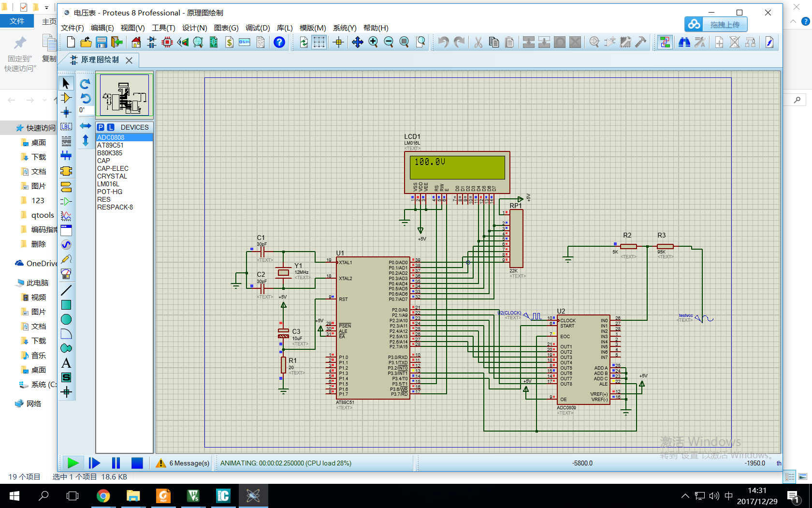Click the Zoom In magnifier icon
812x508 pixels.
tap(373, 43)
